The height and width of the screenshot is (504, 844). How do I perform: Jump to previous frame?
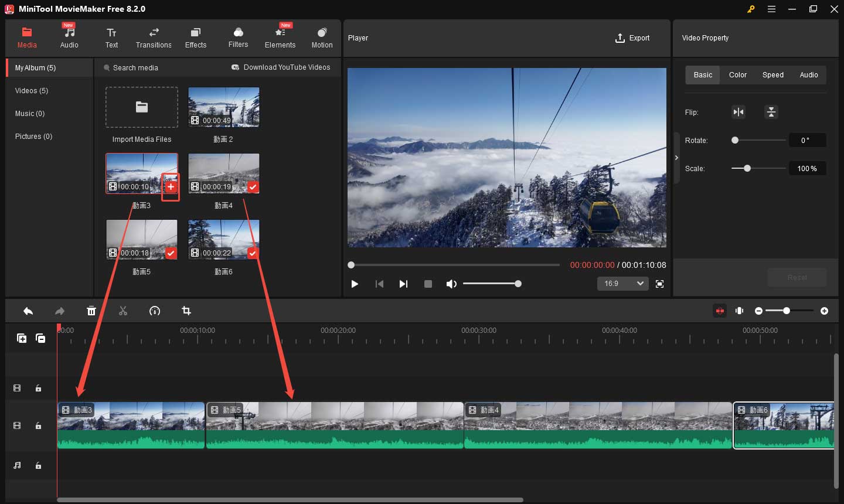tap(379, 284)
